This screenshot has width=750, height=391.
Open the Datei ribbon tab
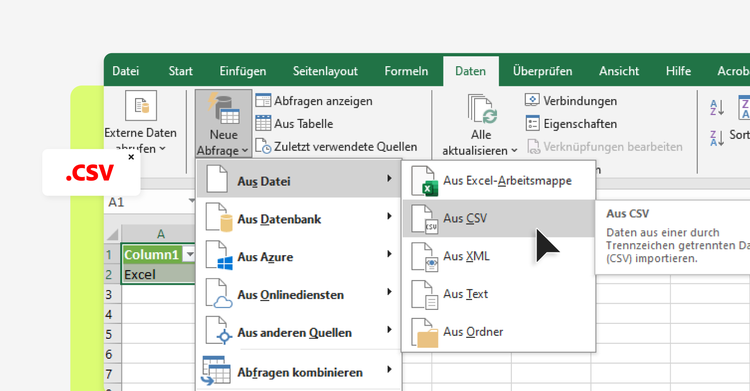coord(125,71)
